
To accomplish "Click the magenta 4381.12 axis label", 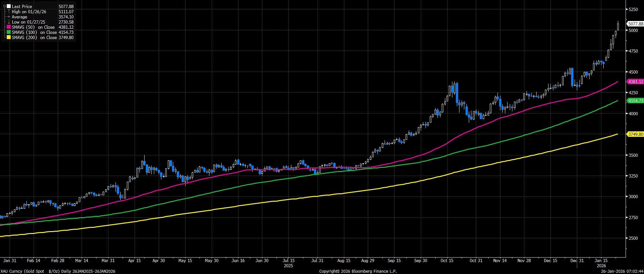I will tap(635, 82).
